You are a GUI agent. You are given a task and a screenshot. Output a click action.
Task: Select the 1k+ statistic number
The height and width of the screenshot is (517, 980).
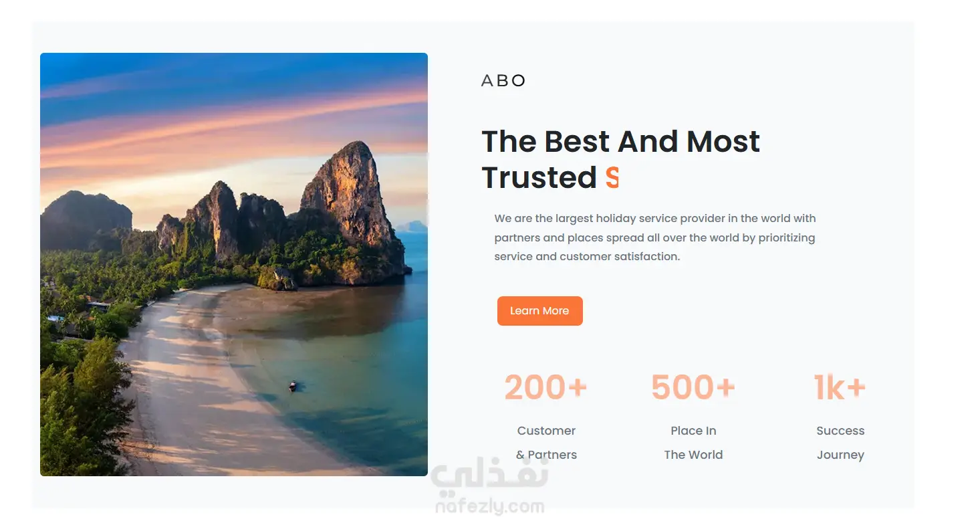[840, 387]
